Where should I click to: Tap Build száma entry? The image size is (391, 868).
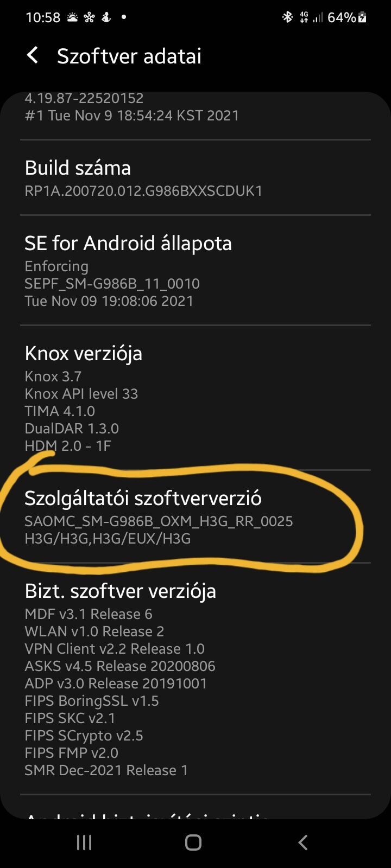195,177
